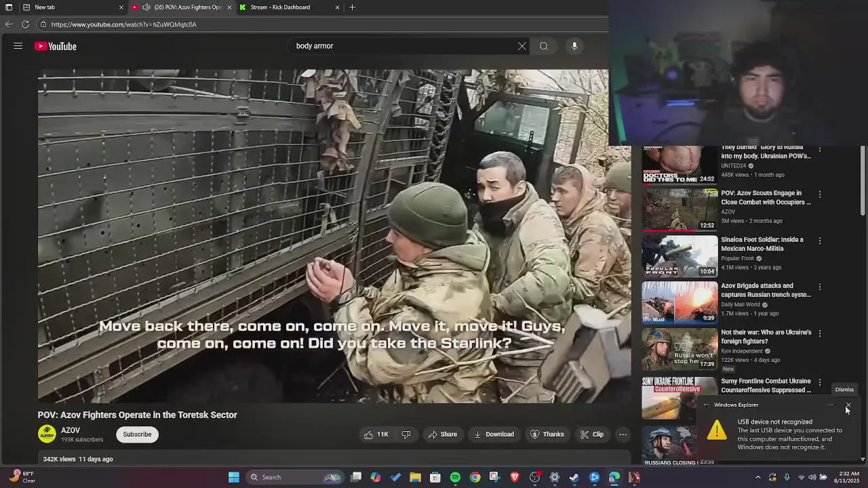Open 'POV: Azov Scouts Engage' video thumbnail

679,209
